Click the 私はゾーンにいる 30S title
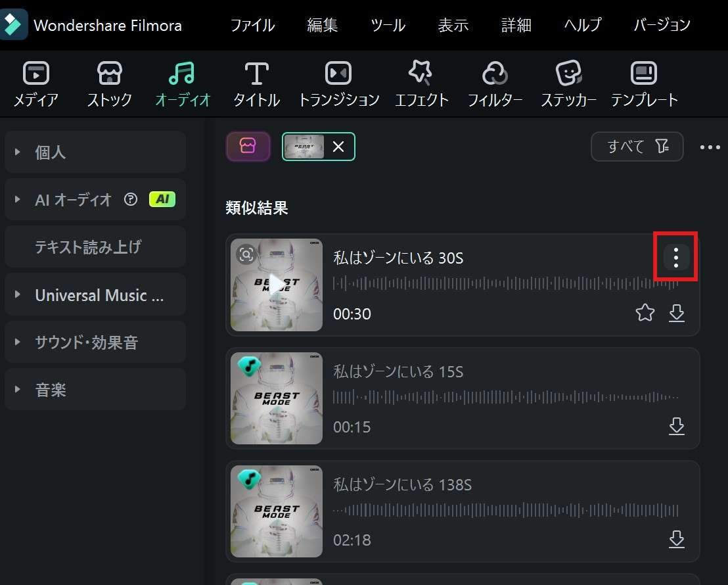 tap(398, 258)
